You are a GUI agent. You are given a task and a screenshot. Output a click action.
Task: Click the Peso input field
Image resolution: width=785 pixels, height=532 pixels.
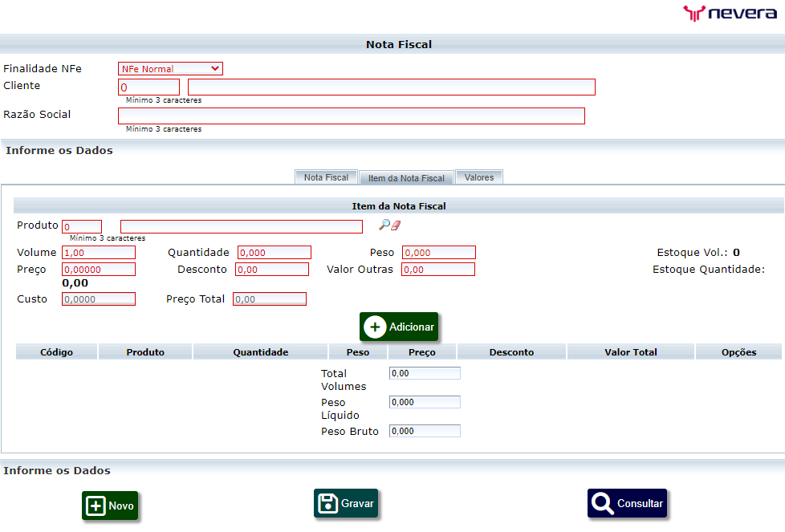439,253
